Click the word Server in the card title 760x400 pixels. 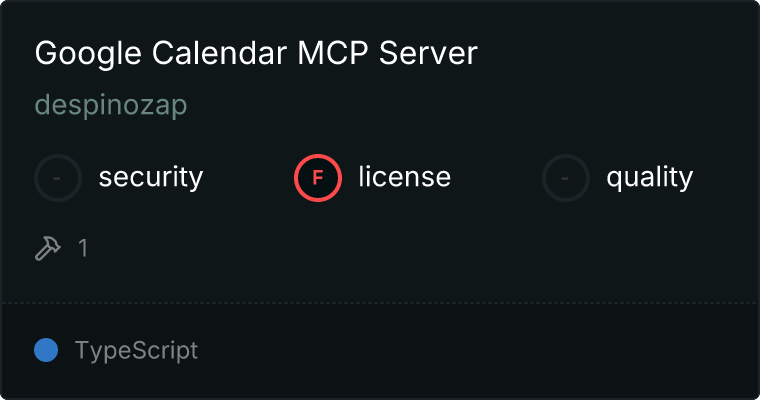coord(428,53)
